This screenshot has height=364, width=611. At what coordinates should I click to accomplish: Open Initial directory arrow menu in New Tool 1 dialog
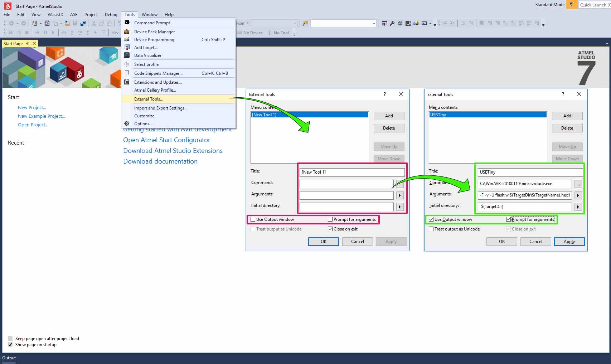(400, 207)
